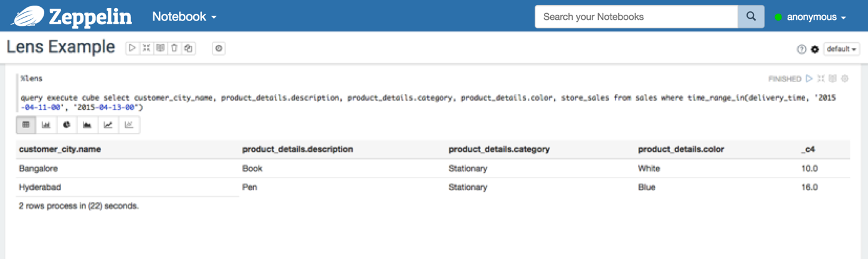The image size is (868, 259).
Task: Open the default layout mode dropdown
Action: pyautogui.click(x=841, y=49)
